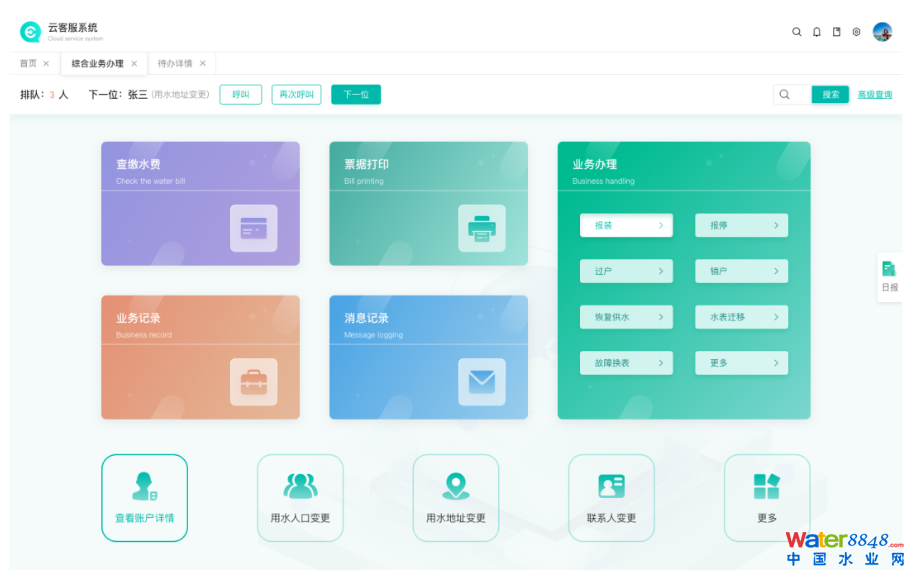Image resolution: width=914 pixels, height=576 pixels.
Task: Open the notification bell icon
Action: [x=817, y=32]
